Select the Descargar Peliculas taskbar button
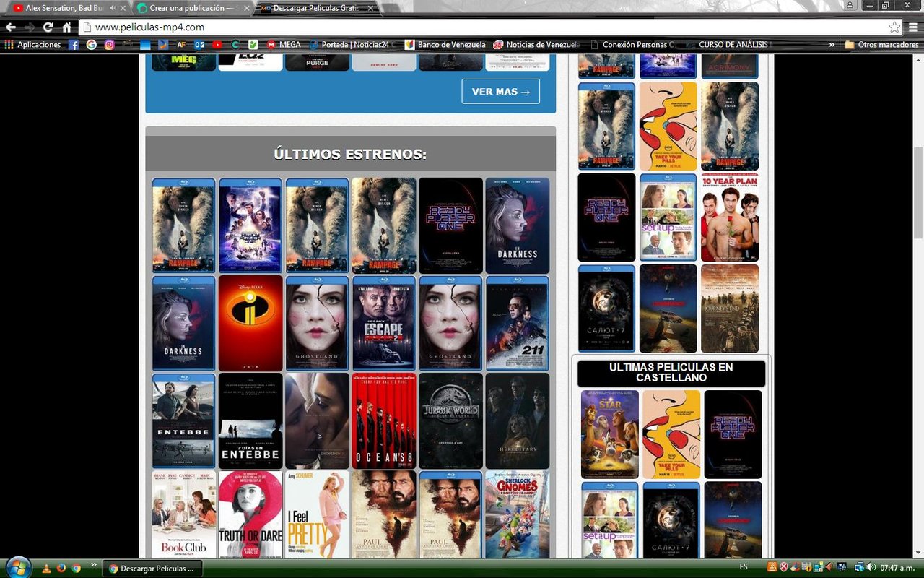 tap(152, 569)
